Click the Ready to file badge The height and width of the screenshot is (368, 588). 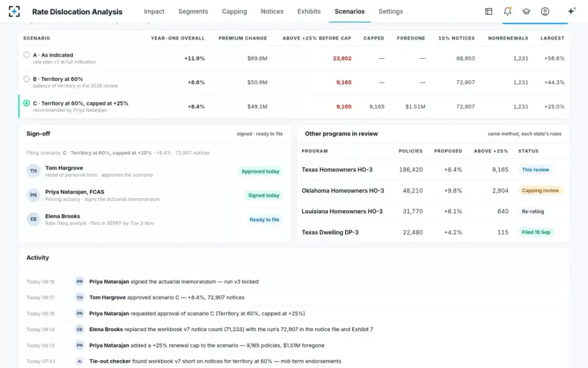click(x=265, y=220)
